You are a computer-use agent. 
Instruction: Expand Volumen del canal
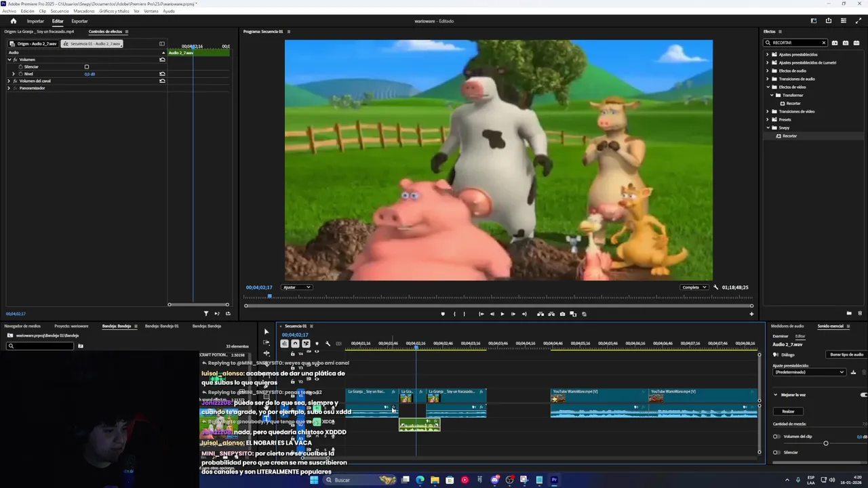click(9, 81)
